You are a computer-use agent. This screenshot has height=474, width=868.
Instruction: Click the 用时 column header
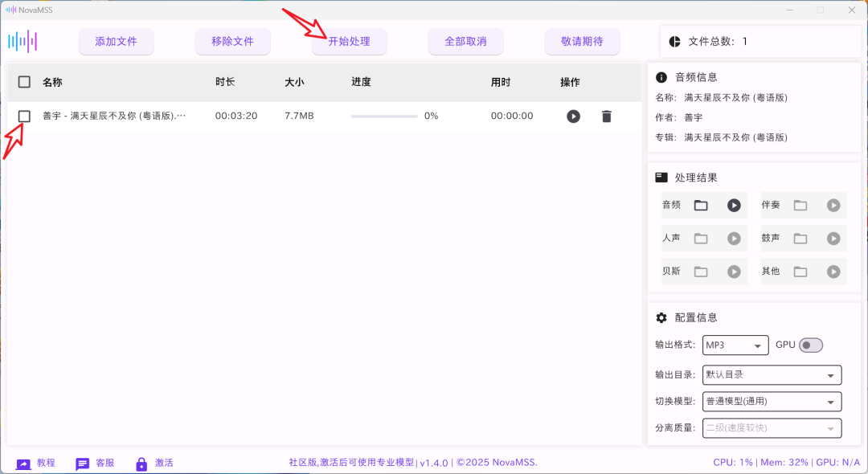[501, 82]
